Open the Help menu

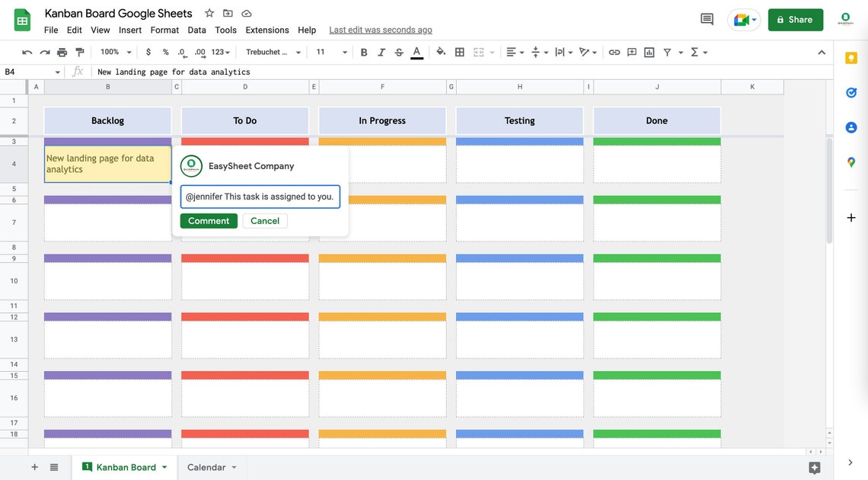307,30
